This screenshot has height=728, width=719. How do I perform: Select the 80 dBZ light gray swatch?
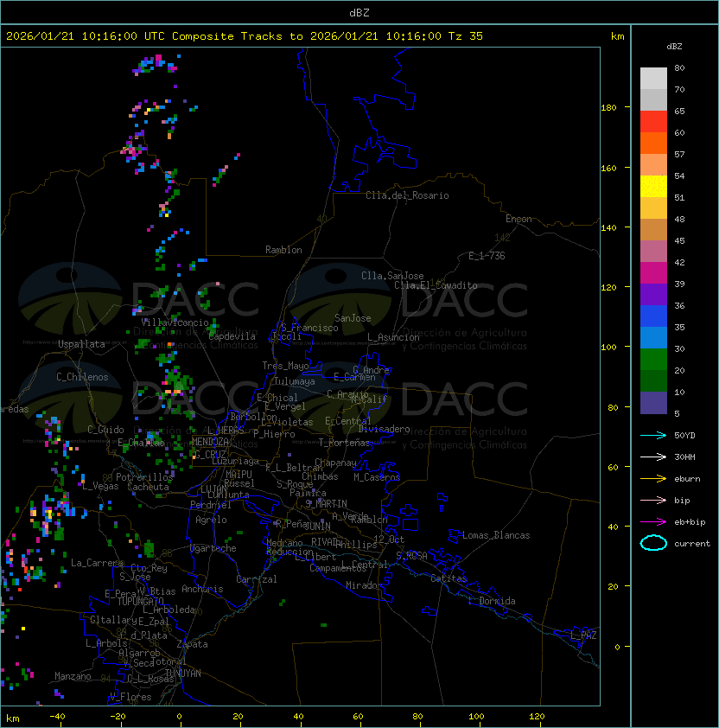653,78
